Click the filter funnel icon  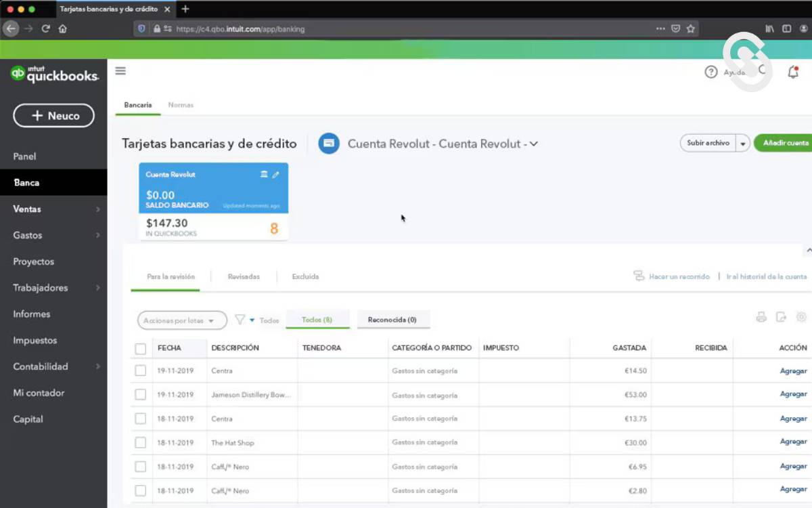(240, 320)
